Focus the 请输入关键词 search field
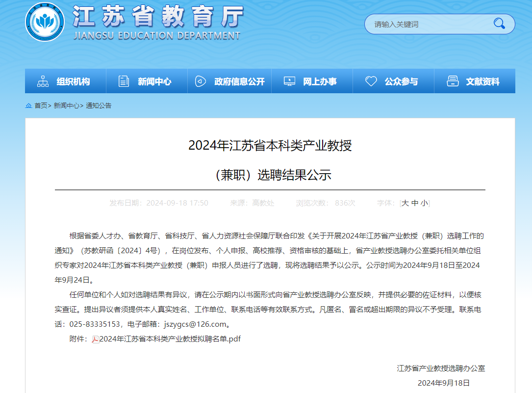This screenshot has height=393, width=532. tap(427, 24)
